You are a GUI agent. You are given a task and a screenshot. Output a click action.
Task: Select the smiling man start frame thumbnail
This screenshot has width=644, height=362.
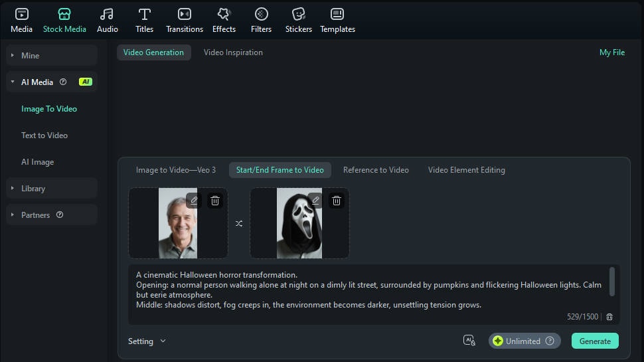(178, 223)
